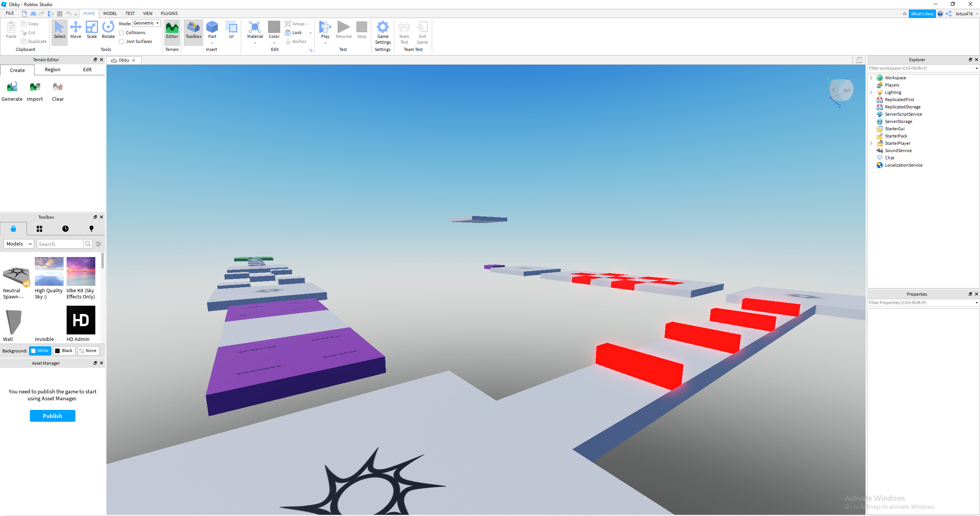Select the Rotate tool

point(108,31)
